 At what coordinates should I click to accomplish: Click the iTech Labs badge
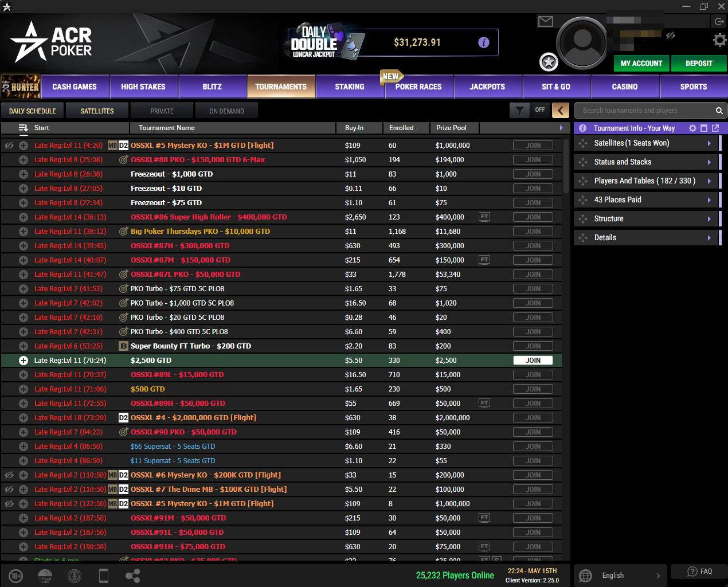pos(45,576)
